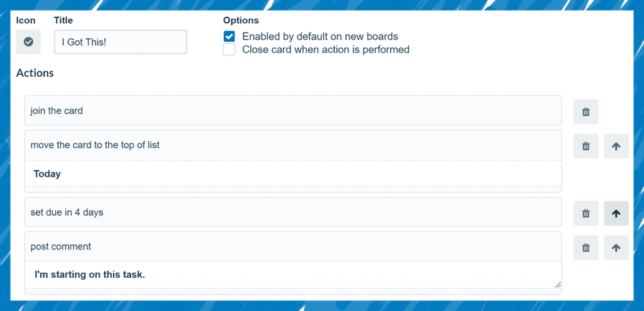Screen dimensions: 644x311
Task: Click the checkmark icon picker button
Action: tap(28, 42)
